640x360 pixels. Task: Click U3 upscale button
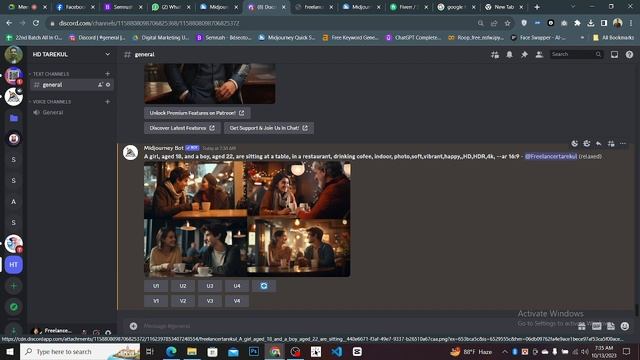[210, 286]
